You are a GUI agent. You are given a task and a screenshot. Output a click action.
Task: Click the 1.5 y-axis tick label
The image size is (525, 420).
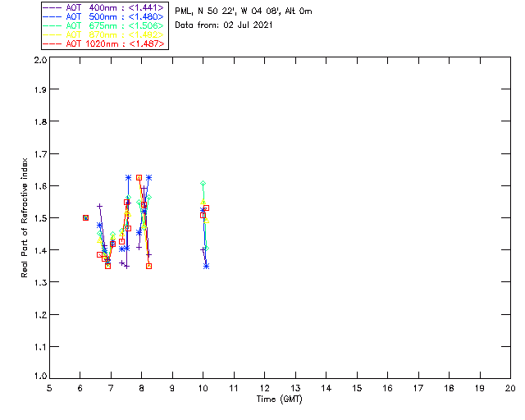[40, 218]
